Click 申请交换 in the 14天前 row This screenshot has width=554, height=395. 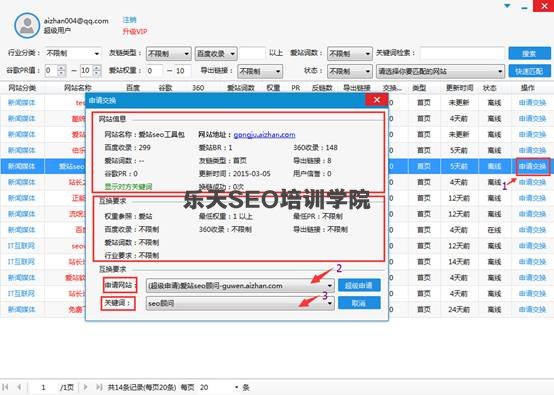pyautogui.click(x=532, y=261)
